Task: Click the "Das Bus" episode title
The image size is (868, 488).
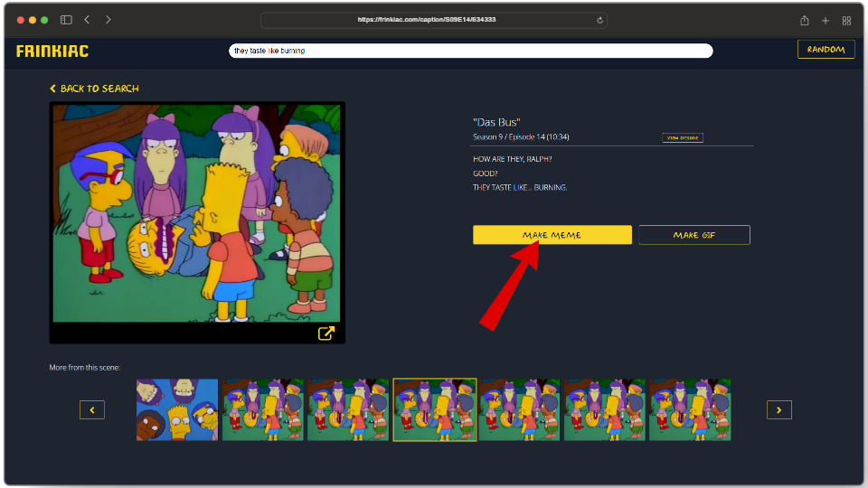Action: [496, 122]
